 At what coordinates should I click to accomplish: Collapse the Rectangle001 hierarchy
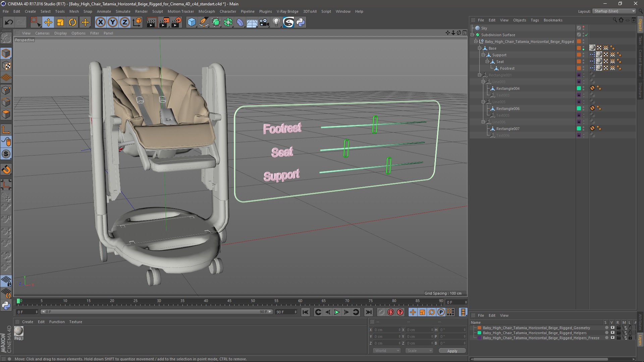click(x=480, y=75)
